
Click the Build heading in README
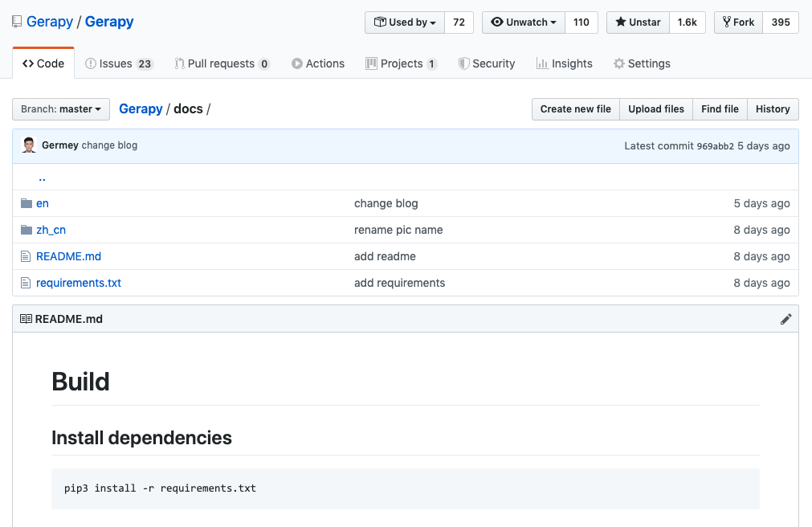pyautogui.click(x=81, y=382)
